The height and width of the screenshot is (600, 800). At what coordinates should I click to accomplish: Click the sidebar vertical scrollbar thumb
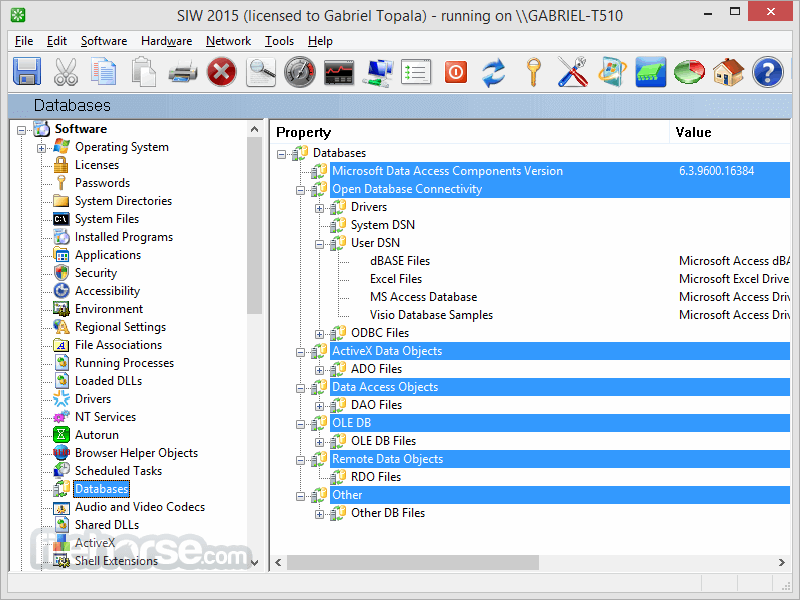click(x=255, y=226)
